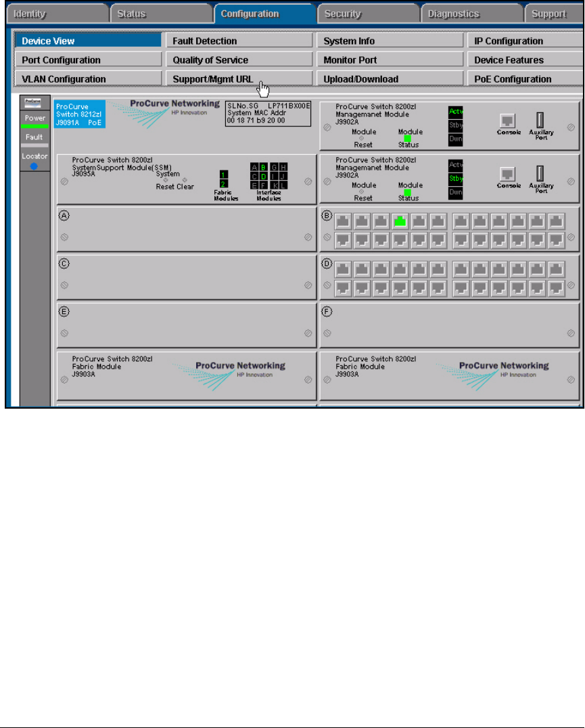
Task: Click the ProCurve logo icon in the sidebar
Action: 33,103
